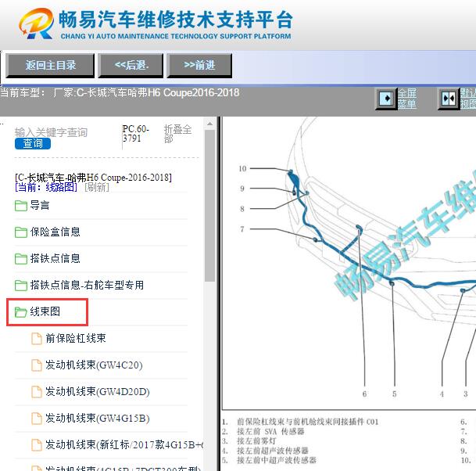Click legend item 接左前超声波传感器

[x=273, y=451]
